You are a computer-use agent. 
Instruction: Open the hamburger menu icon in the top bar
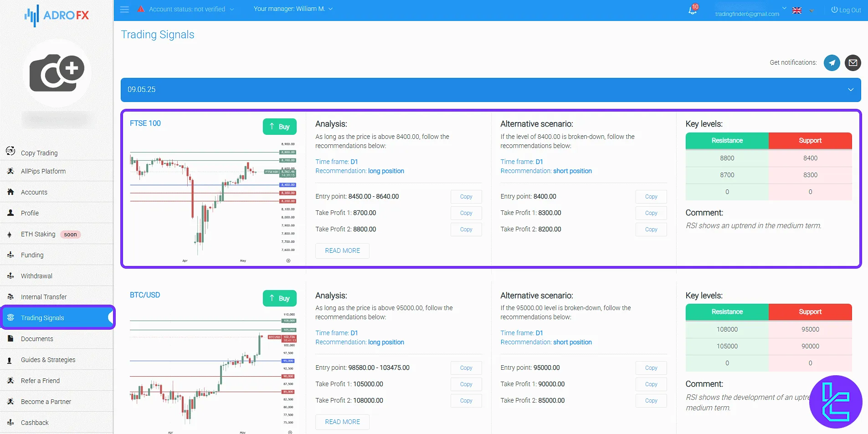coord(124,9)
